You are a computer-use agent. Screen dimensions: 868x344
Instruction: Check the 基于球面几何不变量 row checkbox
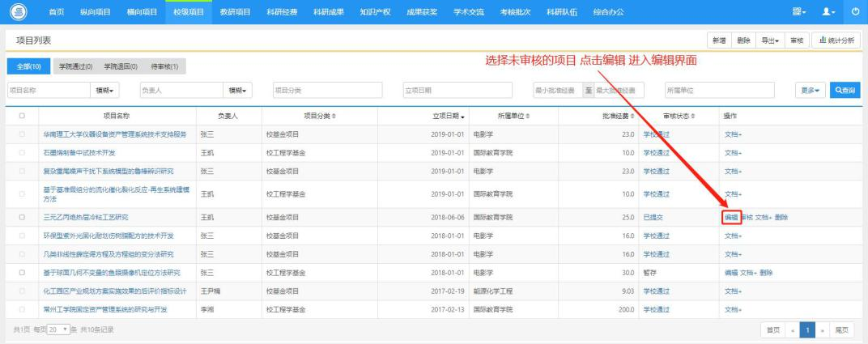pyautogui.click(x=22, y=273)
